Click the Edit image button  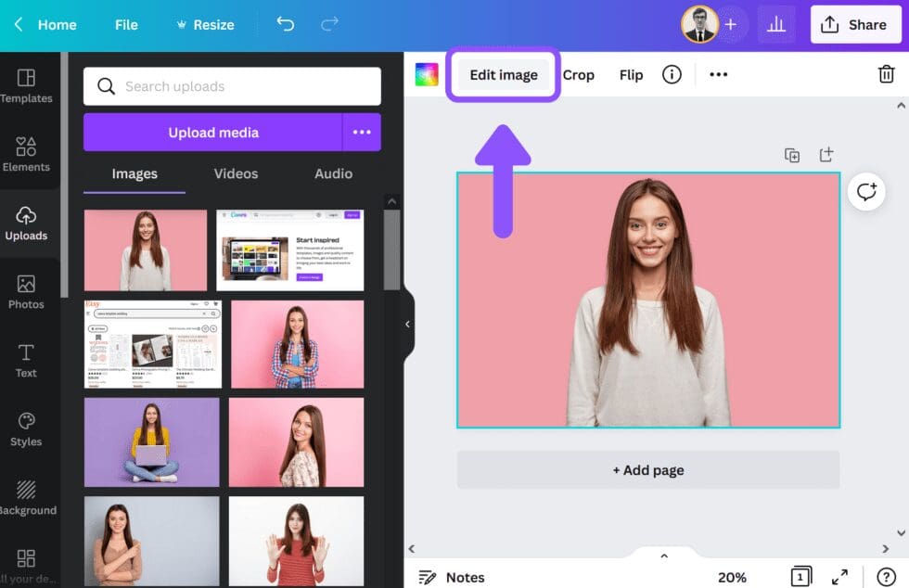pyautogui.click(x=503, y=74)
